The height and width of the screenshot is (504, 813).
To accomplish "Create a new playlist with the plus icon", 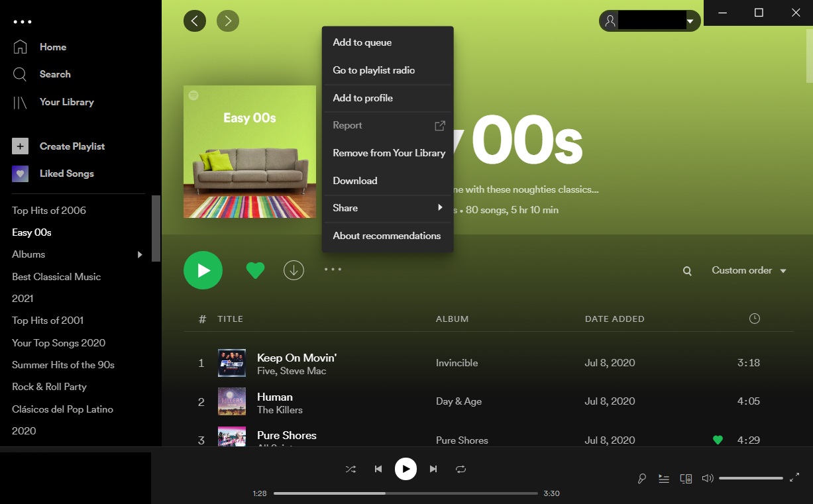I will pos(20,146).
